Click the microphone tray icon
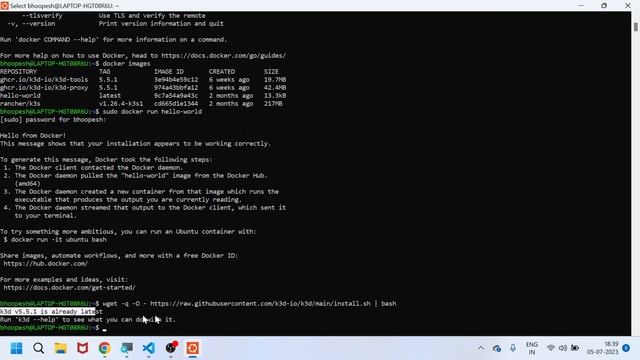The image size is (640, 360). click(x=513, y=348)
